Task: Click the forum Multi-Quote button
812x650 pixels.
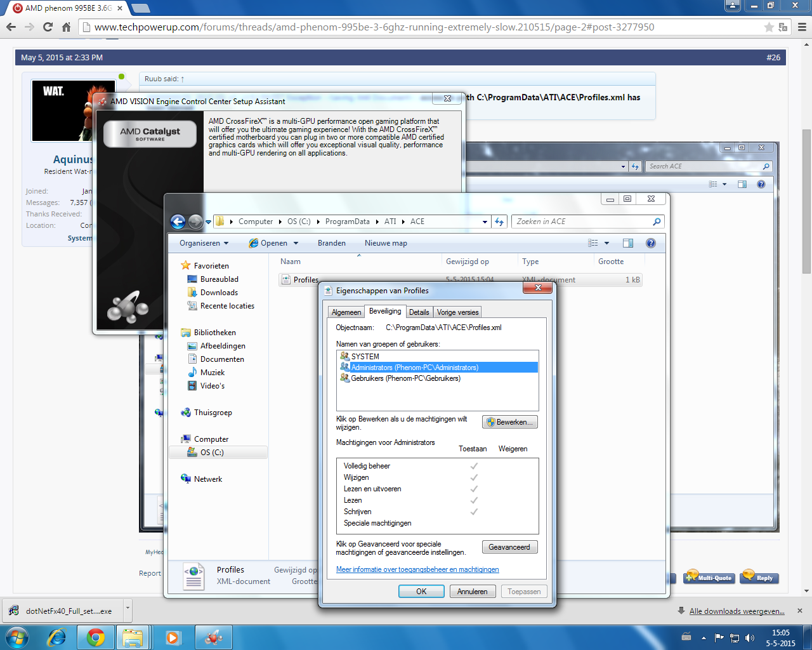Action: point(709,577)
